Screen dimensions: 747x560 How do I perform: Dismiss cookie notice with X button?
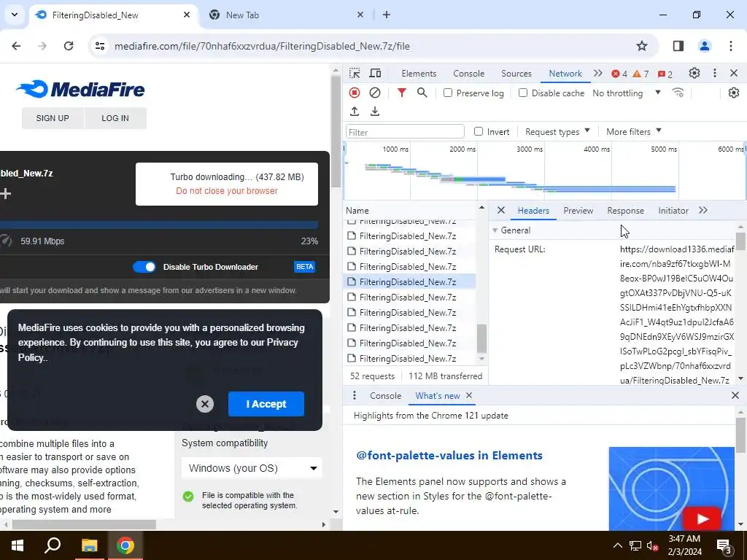[205, 404]
